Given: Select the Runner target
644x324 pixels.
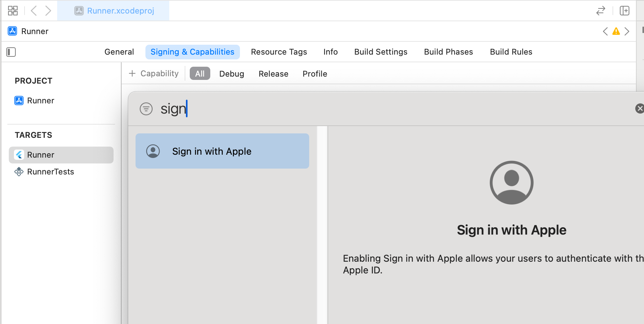Looking at the screenshot, I should pos(61,155).
